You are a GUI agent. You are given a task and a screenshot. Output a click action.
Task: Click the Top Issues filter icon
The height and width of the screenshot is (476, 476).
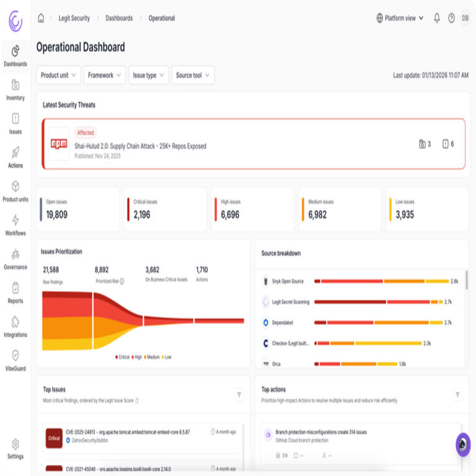[x=239, y=394]
